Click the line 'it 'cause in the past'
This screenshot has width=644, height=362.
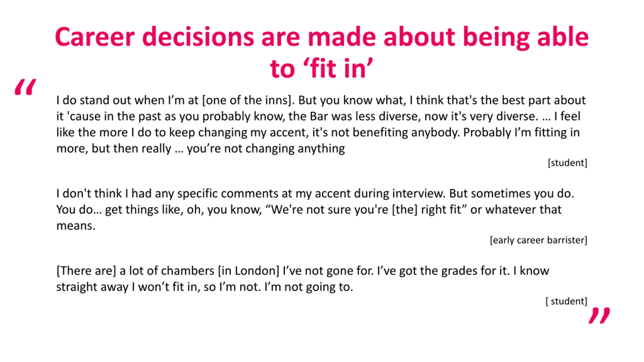(318, 116)
